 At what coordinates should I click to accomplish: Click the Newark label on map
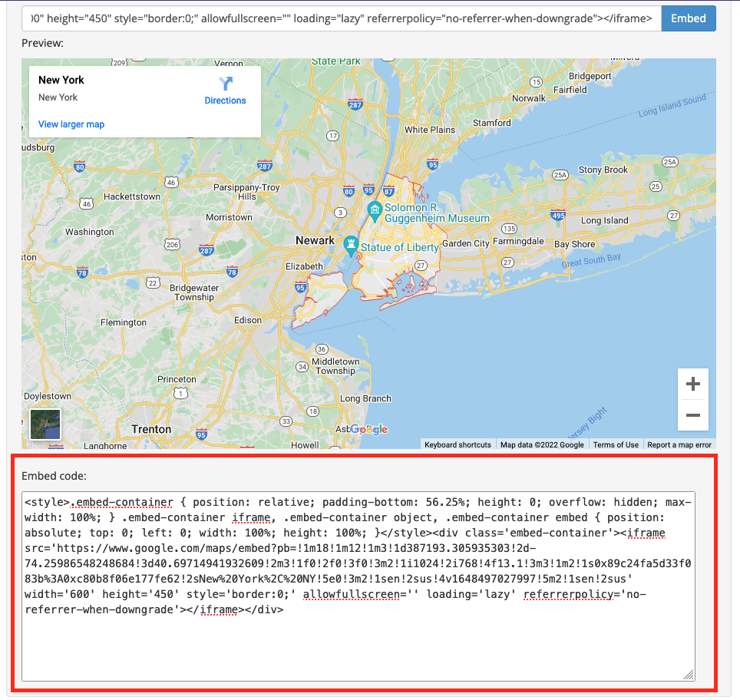[315, 240]
